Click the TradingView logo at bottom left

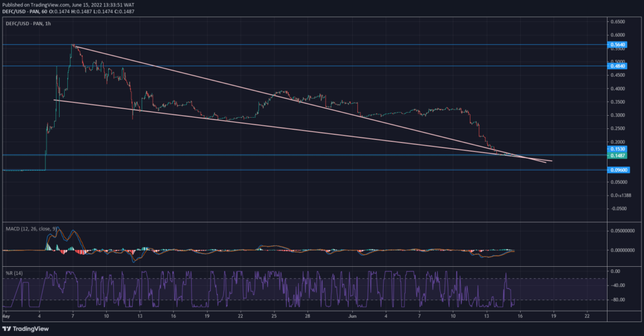pos(25,328)
